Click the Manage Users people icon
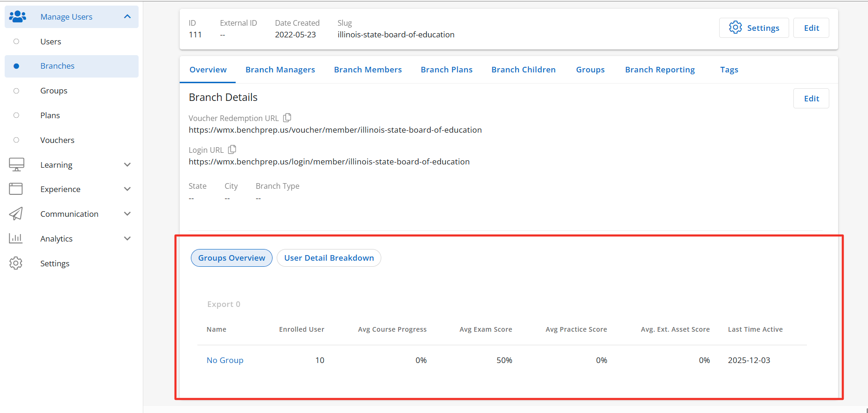Image resolution: width=868 pixels, height=413 pixels. 17,17
